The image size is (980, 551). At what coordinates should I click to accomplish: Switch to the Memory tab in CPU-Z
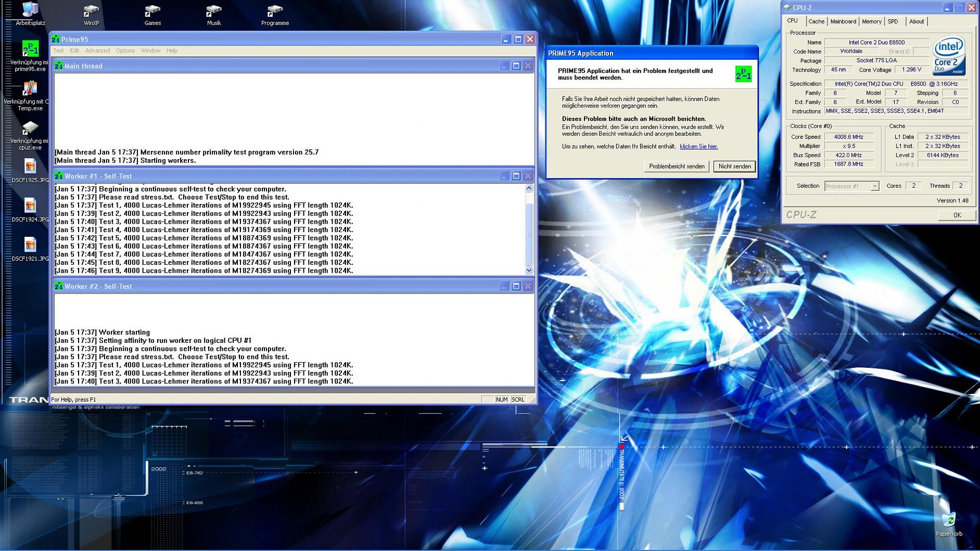872,21
